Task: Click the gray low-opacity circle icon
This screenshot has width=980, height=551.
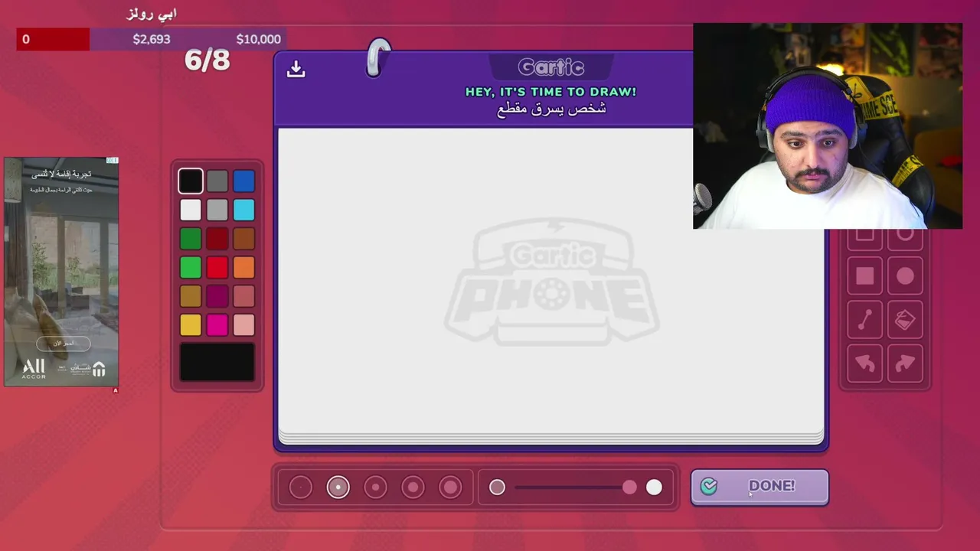Action: 497,487
